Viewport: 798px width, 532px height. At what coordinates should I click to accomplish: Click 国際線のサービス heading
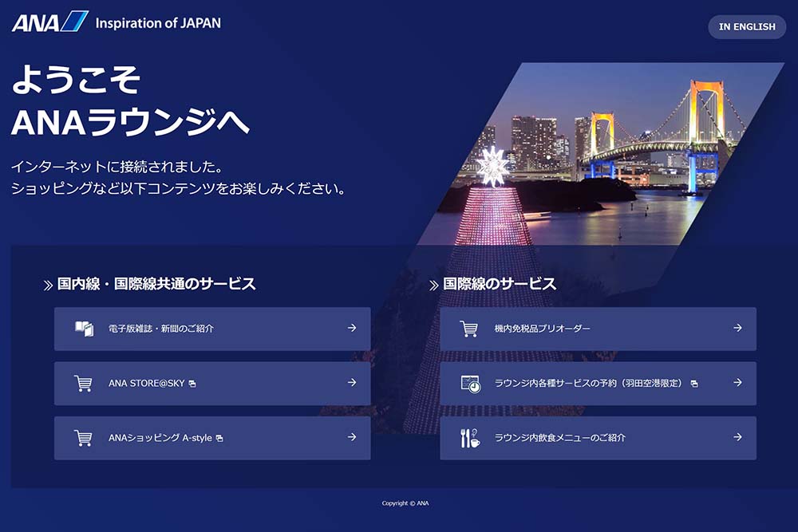click(500, 284)
